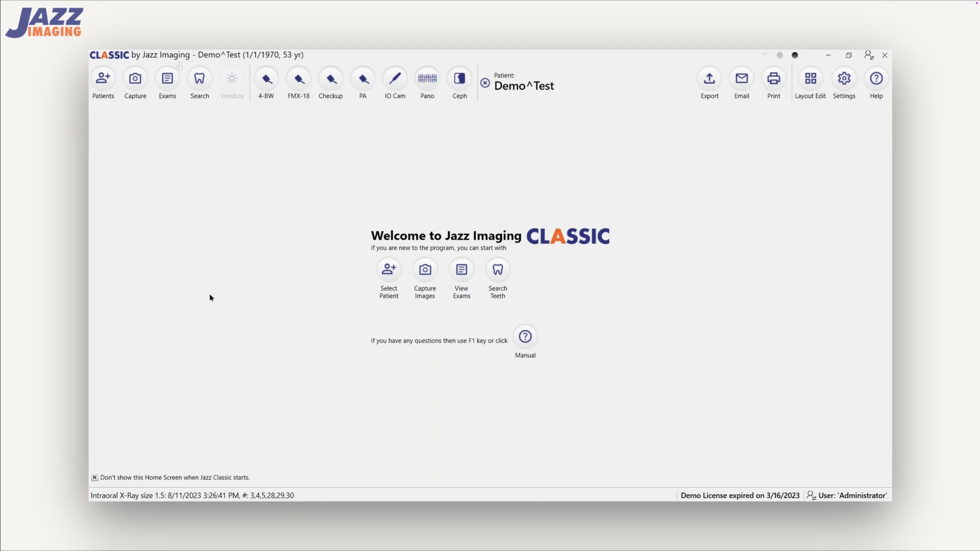Open the Patients toolbar icon

[x=103, y=79]
